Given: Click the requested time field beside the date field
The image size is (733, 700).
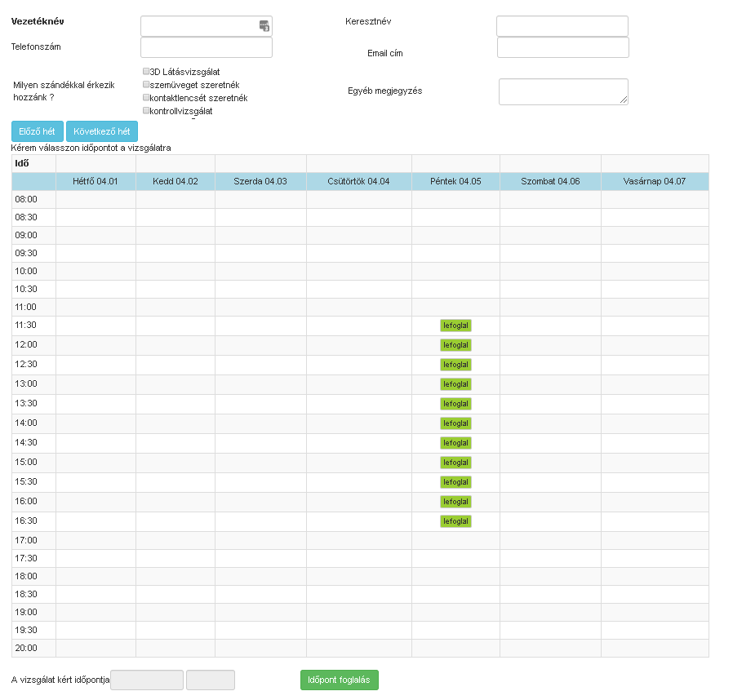Looking at the screenshot, I should pos(211,680).
